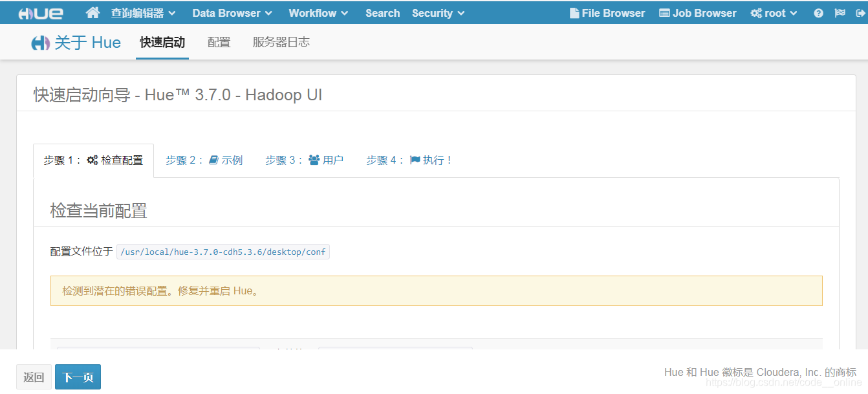Expand the Data Browser menu
868x394 pixels.
[x=232, y=13]
